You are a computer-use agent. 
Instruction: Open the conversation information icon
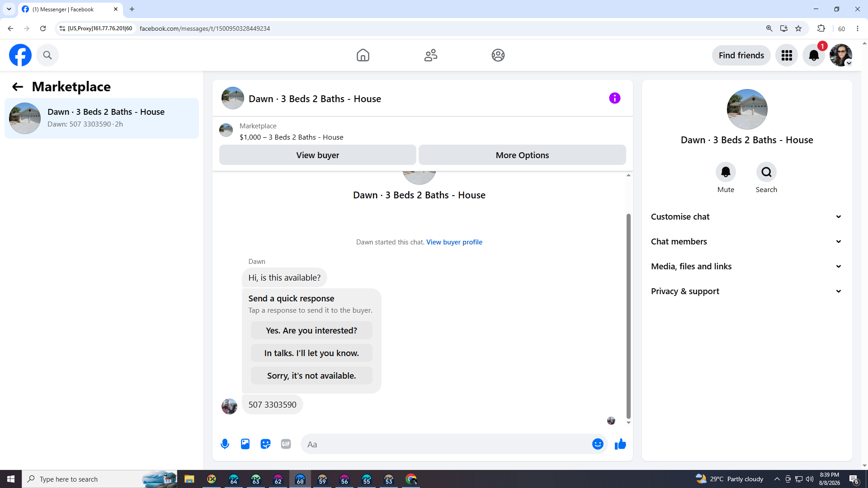tap(614, 98)
